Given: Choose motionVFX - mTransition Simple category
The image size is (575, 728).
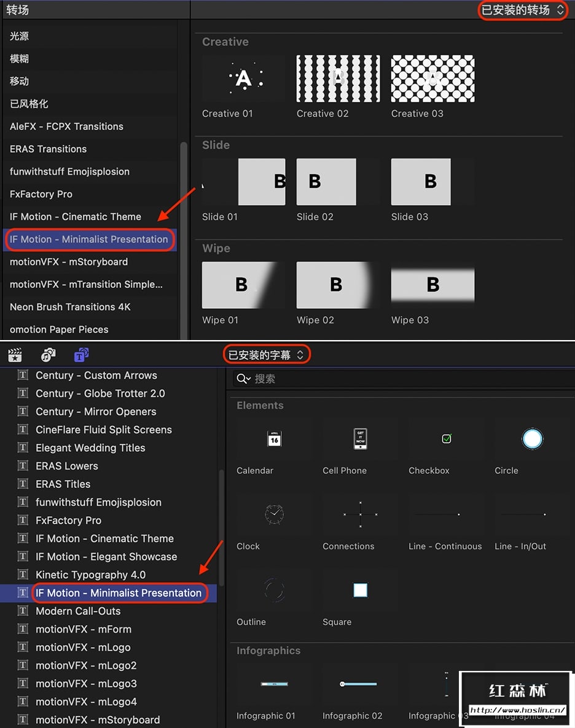Looking at the screenshot, I should coord(90,284).
